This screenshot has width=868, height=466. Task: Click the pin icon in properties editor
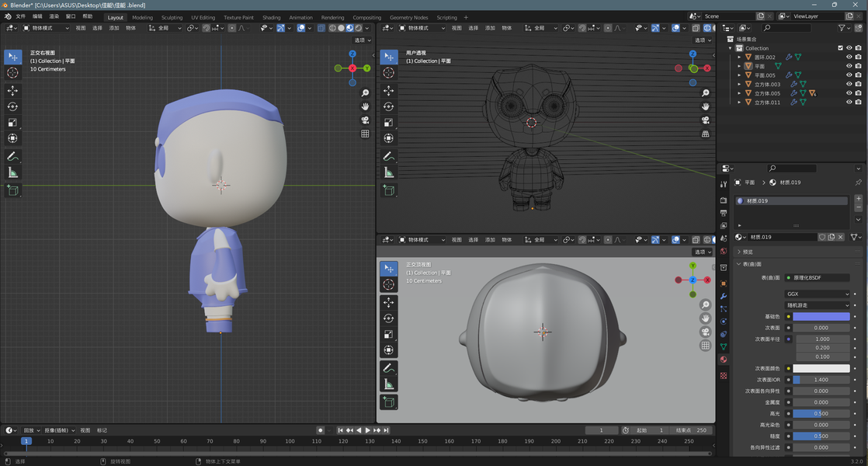(x=858, y=182)
